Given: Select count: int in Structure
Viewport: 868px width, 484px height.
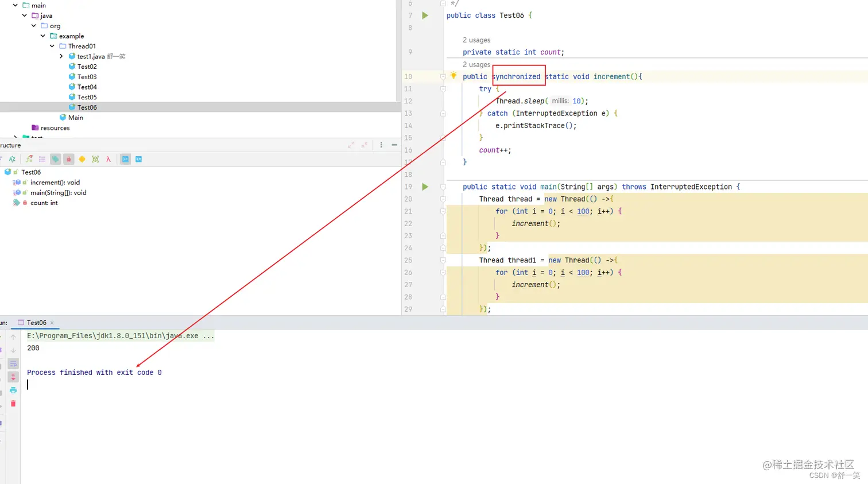Looking at the screenshot, I should [x=44, y=203].
